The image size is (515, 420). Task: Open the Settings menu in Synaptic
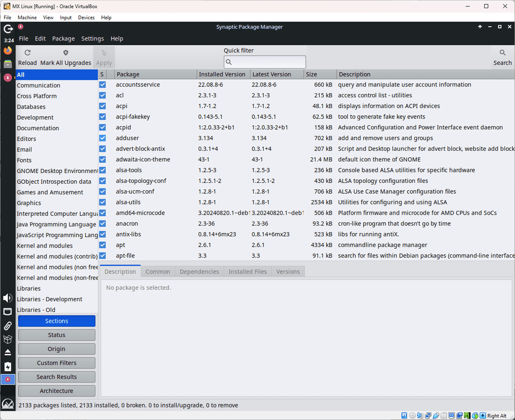pos(93,39)
